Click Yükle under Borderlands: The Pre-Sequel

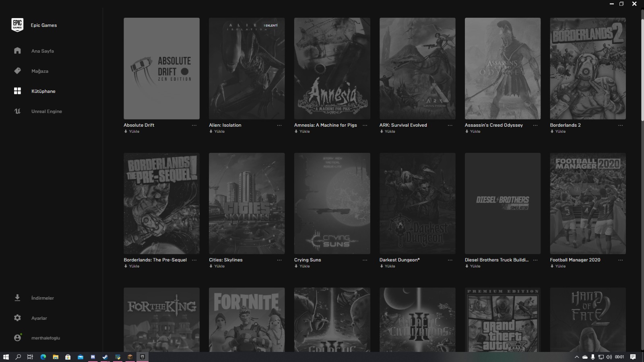click(132, 266)
